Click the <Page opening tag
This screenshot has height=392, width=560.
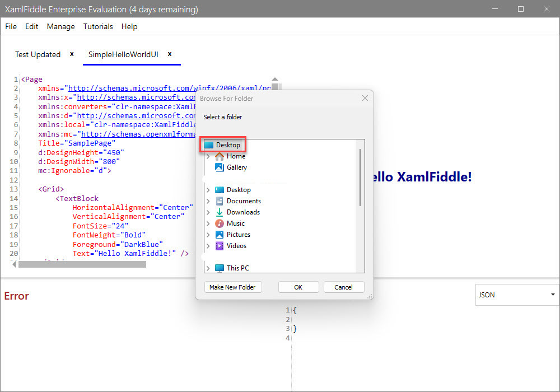click(32, 80)
